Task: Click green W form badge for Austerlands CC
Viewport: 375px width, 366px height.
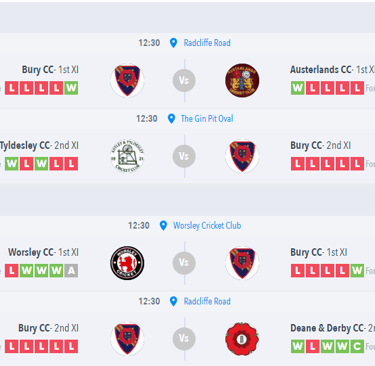Action: (x=297, y=88)
